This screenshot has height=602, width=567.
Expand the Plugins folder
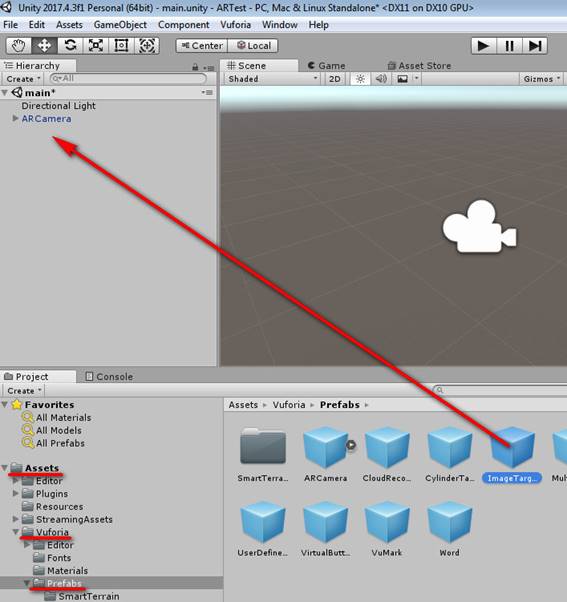coord(15,493)
